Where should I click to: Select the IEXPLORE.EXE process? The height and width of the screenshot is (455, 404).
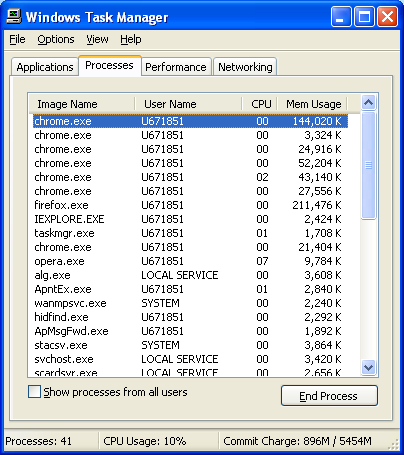(x=190, y=219)
